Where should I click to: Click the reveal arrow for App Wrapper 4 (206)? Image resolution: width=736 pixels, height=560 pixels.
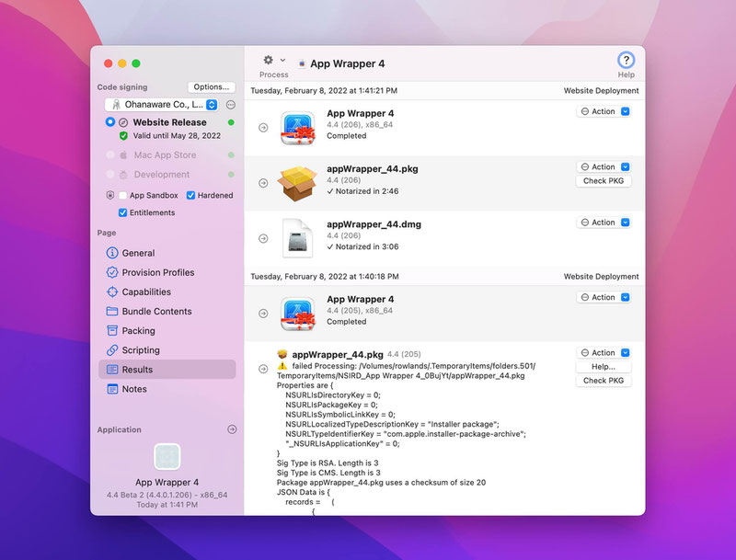coord(263,128)
